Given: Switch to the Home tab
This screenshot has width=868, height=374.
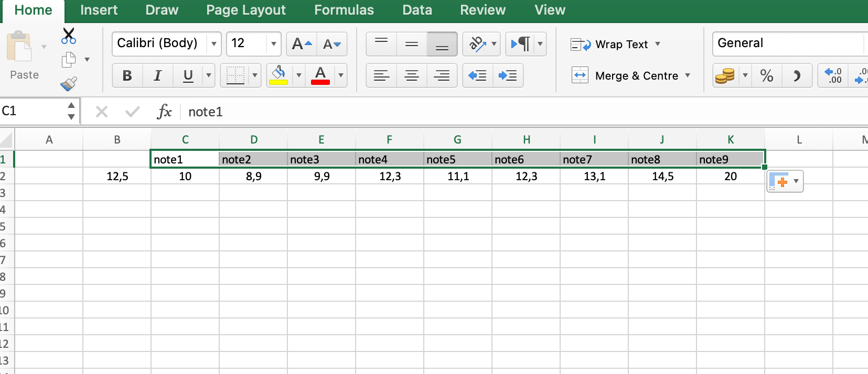Looking at the screenshot, I should coord(33,10).
